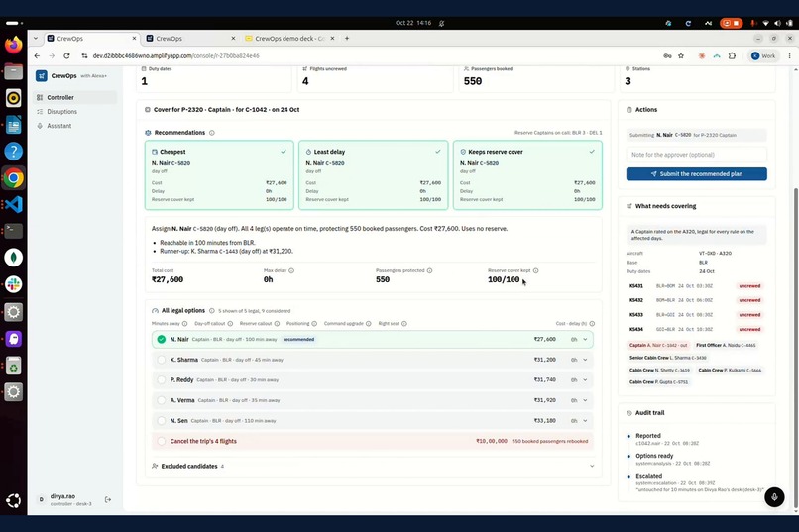Switch to CrewOps demo deck tab
The image size is (799, 532).
pyautogui.click(x=289, y=39)
